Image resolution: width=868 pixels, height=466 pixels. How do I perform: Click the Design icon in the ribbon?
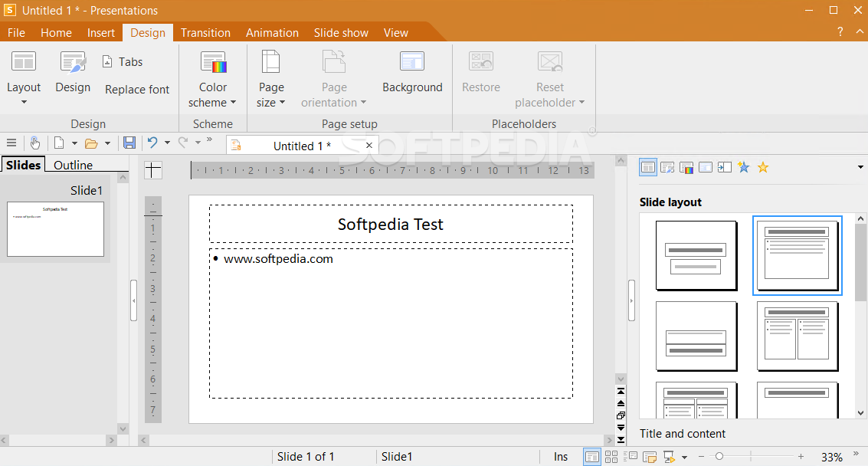pos(73,63)
